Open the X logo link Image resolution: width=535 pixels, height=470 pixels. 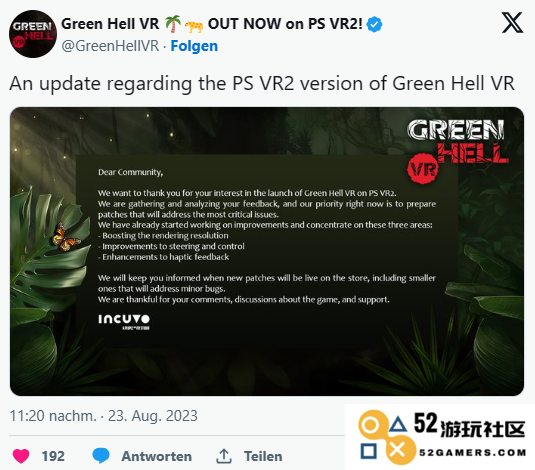[512, 23]
